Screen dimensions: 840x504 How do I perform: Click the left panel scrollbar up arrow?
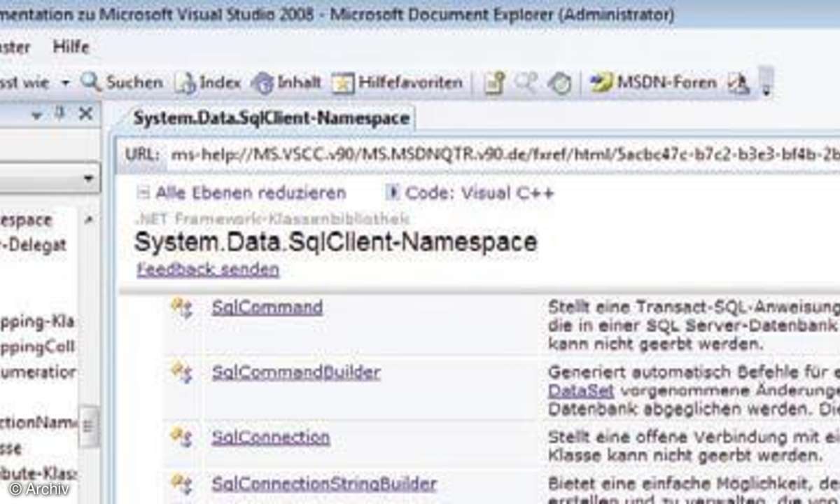pyautogui.click(x=89, y=220)
